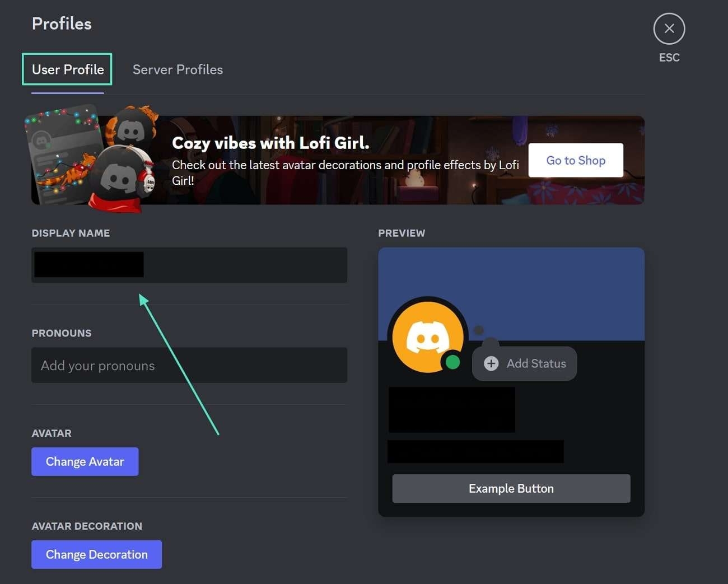Click the PRONOUNS label

point(62,333)
